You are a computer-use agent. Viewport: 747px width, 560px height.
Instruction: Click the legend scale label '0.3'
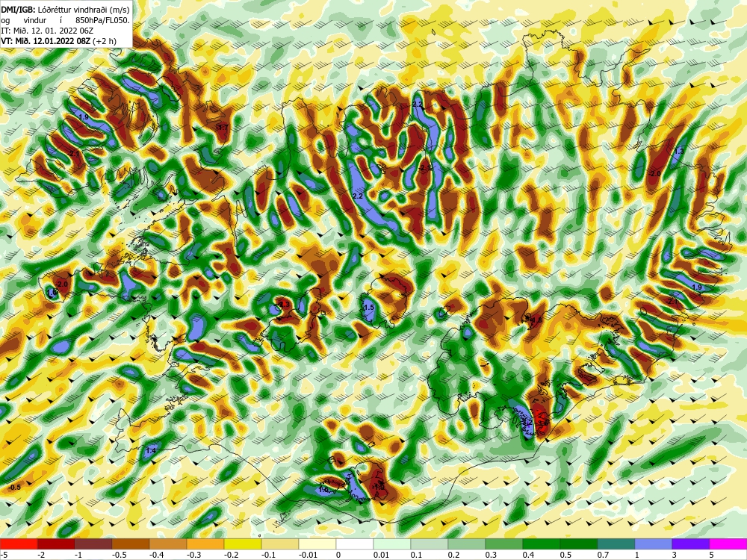pos(492,555)
